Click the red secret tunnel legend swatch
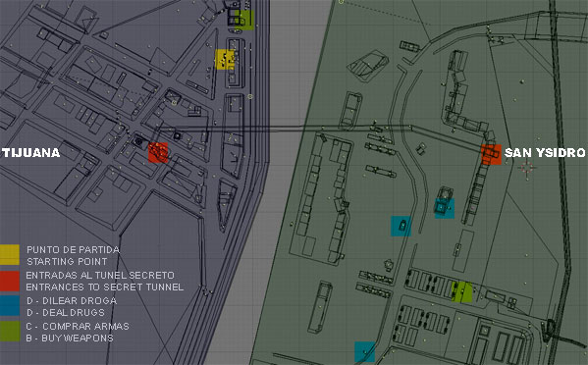The height and width of the screenshot is (365, 588). [10, 281]
